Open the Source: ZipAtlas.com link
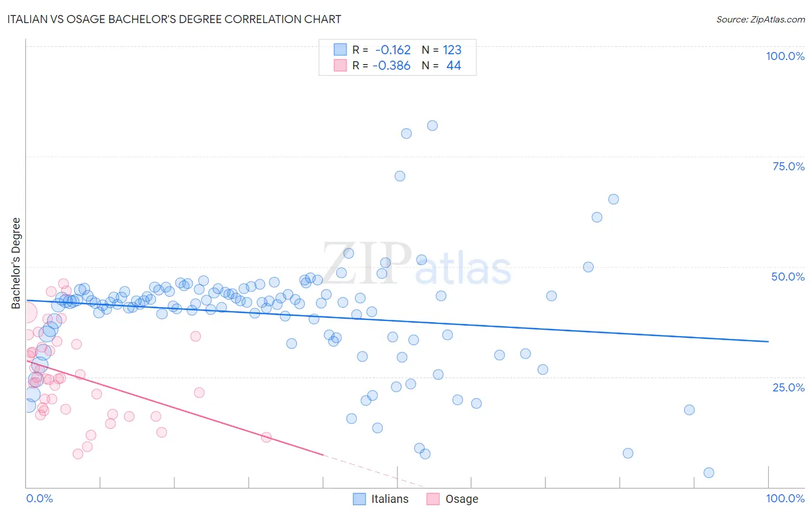812x515 pixels. pyautogui.click(x=761, y=19)
